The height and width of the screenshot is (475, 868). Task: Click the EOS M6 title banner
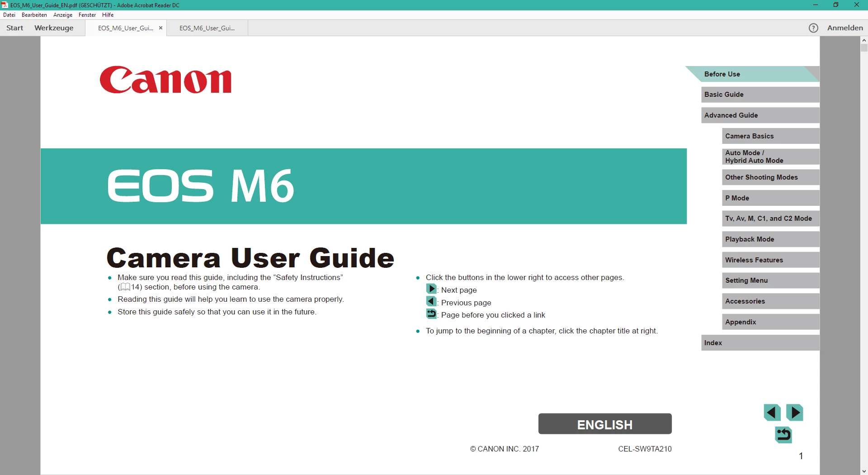coord(363,186)
